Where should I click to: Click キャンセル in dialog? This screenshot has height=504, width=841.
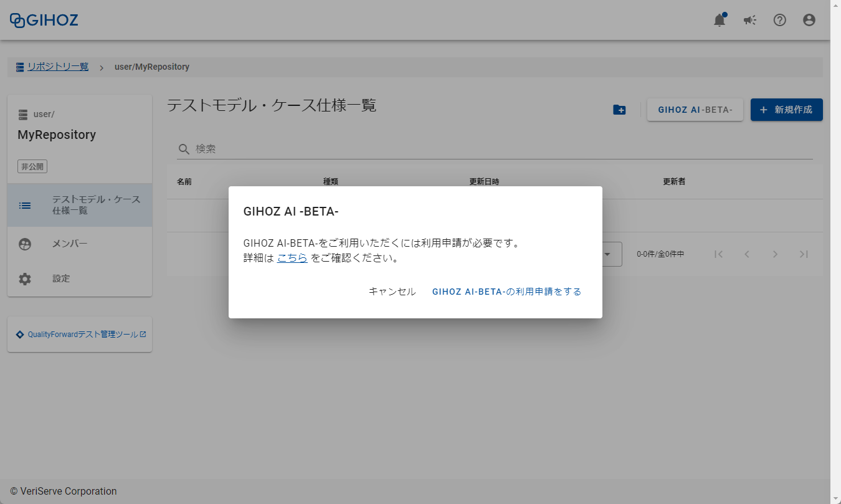coord(392,292)
